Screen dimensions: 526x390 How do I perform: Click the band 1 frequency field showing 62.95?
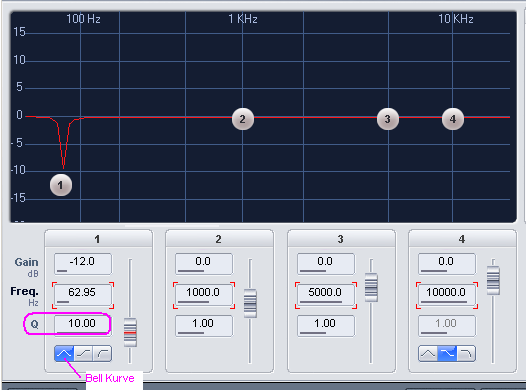pyautogui.click(x=83, y=295)
